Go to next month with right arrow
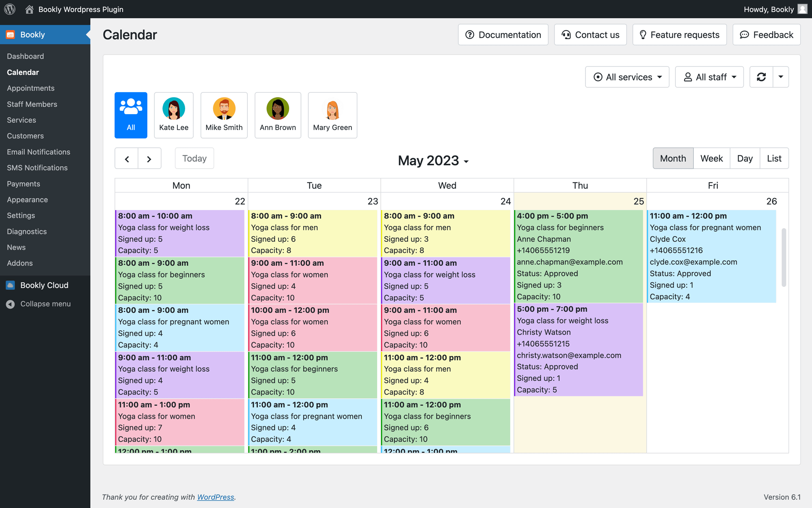Image resolution: width=812 pixels, height=508 pixels. click(149, 158)
